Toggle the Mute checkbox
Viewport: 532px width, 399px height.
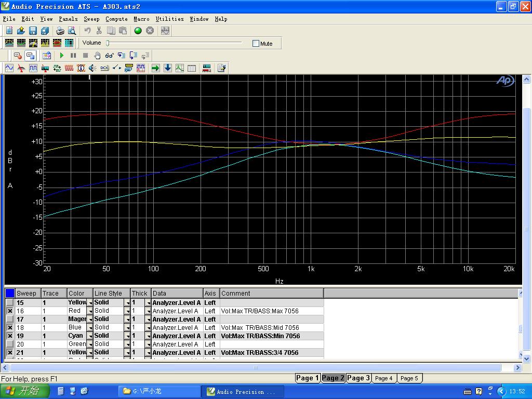point(256,44)
